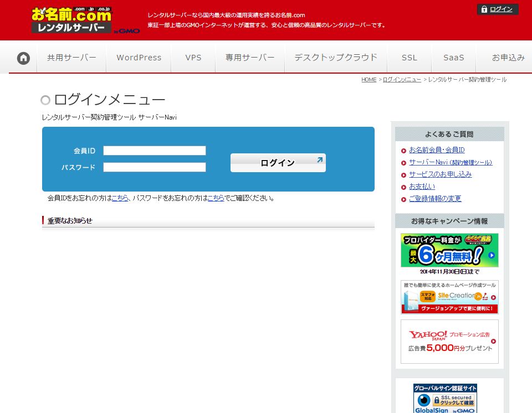Click the forgotten password こちら link

pyautogui.click(x=216, y=198)
